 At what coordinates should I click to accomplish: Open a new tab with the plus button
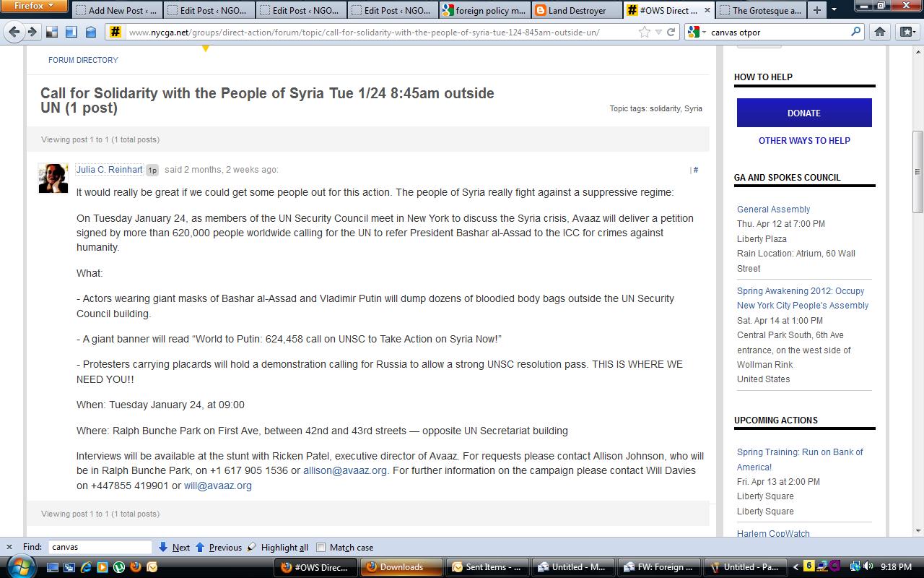[x=816, y=10]
